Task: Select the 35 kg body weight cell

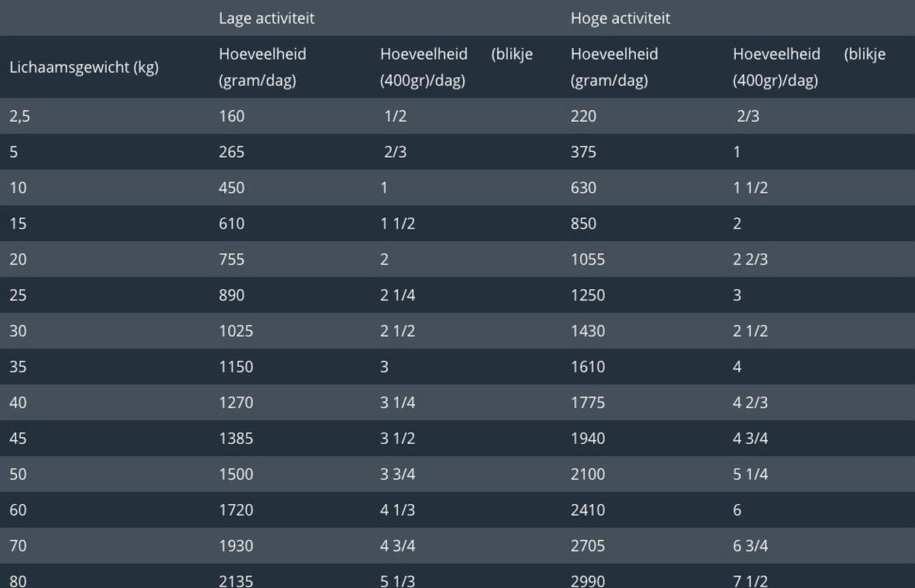Action: click(x=18, y=367)
